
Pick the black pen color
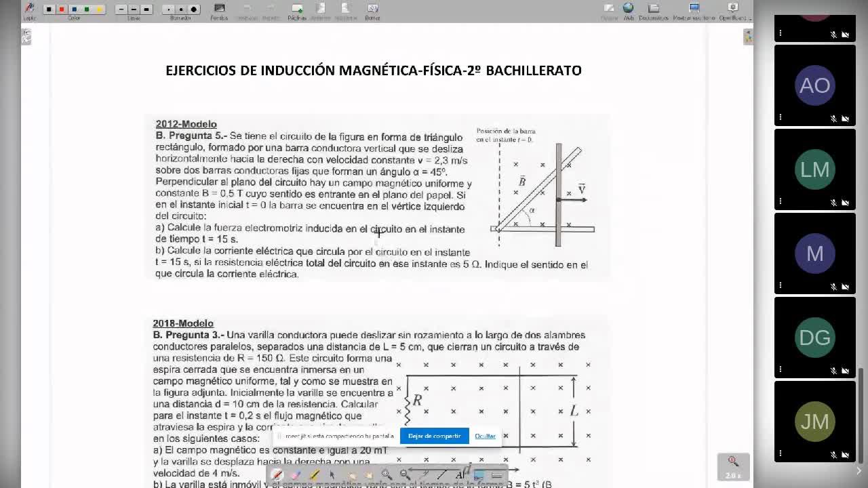click(49, 9)
